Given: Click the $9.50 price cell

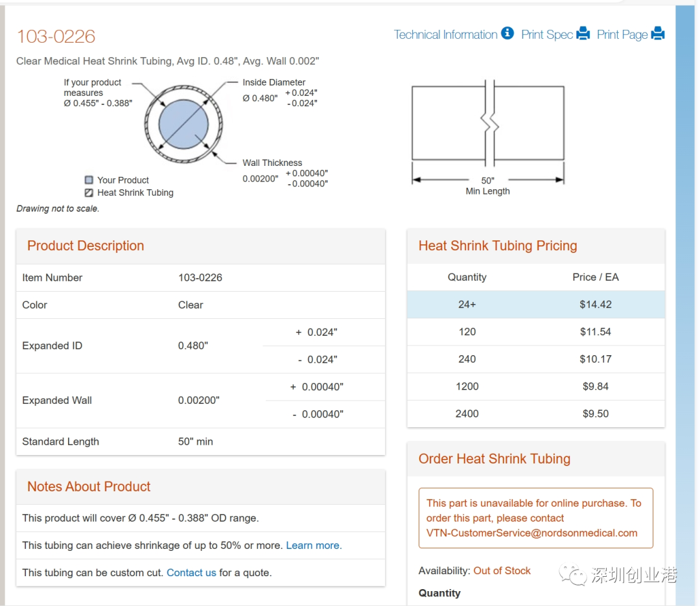Looking at the screenshot, I should point(596,414).
